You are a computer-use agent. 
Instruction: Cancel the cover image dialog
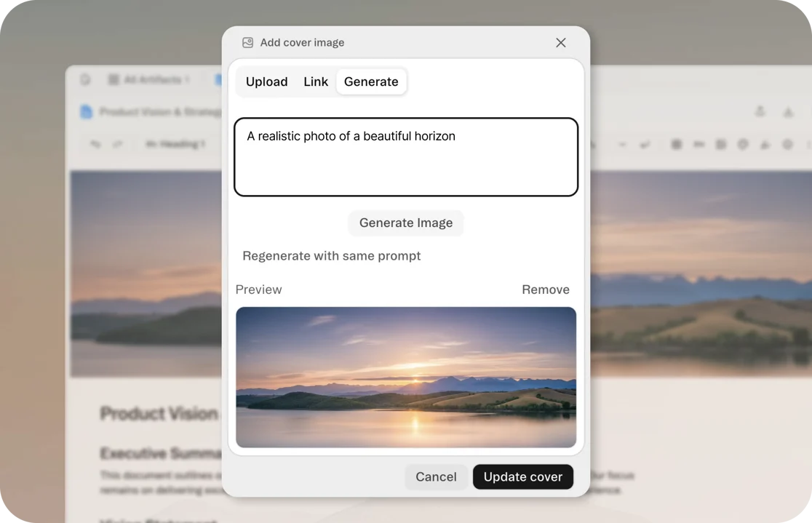tap(436, 477)
